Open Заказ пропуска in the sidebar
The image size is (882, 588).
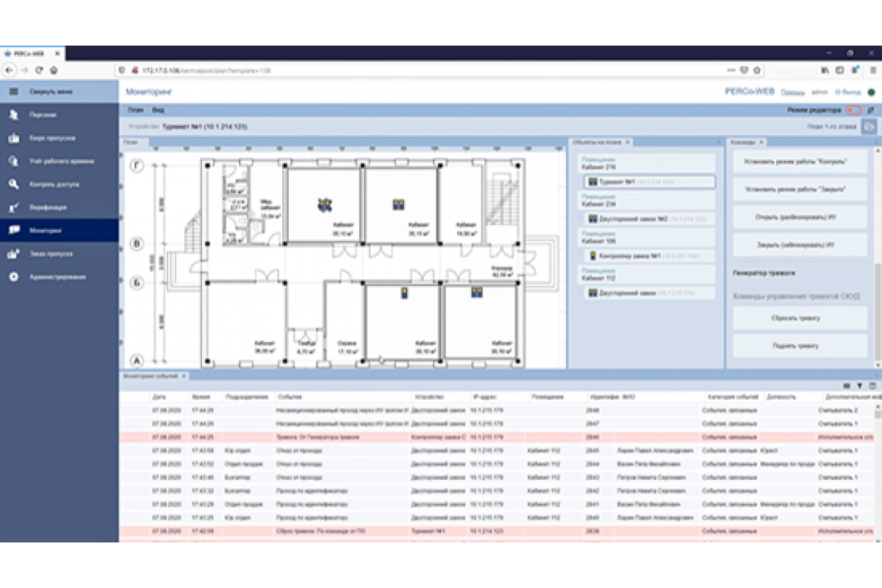pos(59,254)
